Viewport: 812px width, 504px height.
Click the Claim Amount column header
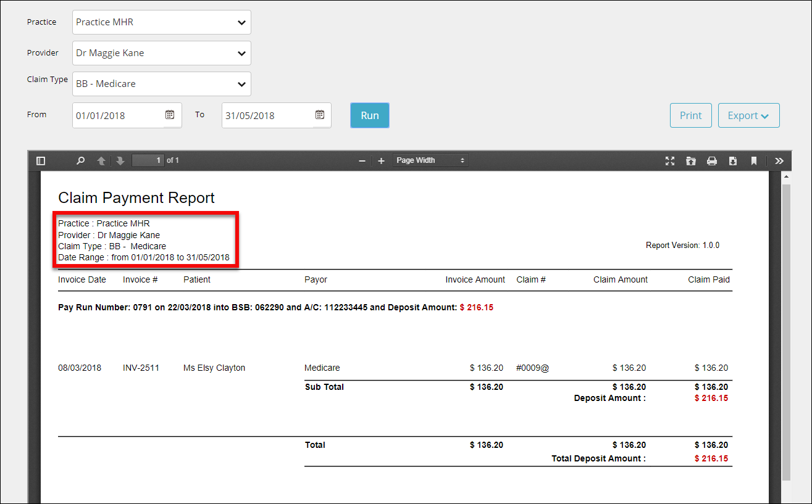click(x=621, y=279)
